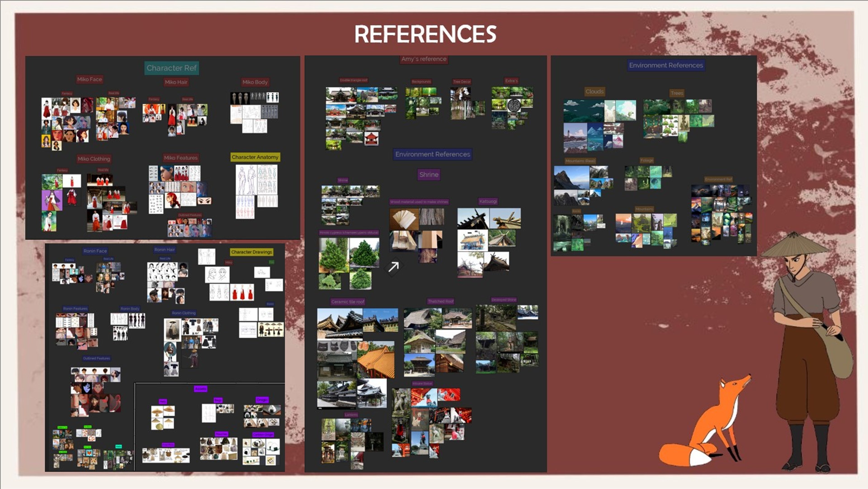Select the yellow Character Drawings label

[x=251, y=252]
